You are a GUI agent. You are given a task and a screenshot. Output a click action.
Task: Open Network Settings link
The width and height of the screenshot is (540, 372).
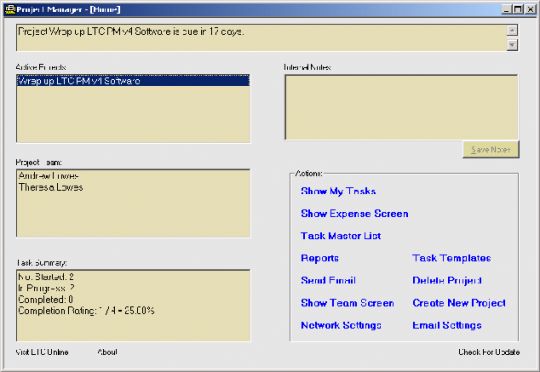[341, 326]
